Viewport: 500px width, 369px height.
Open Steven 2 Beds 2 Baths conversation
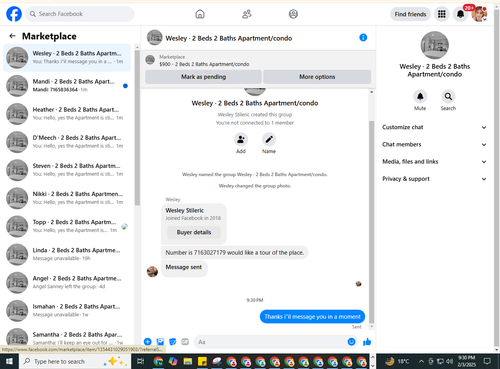coord(67,170)
